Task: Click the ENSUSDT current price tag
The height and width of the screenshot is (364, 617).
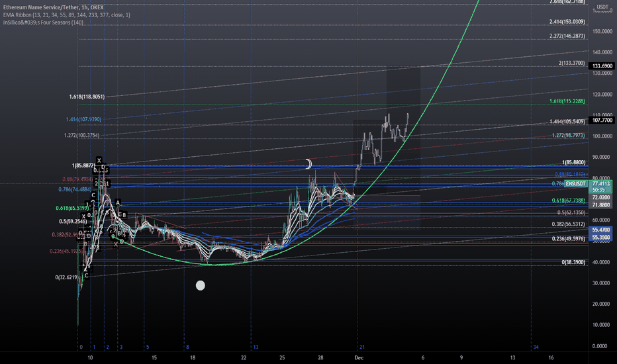Action: tap(577, 184)
